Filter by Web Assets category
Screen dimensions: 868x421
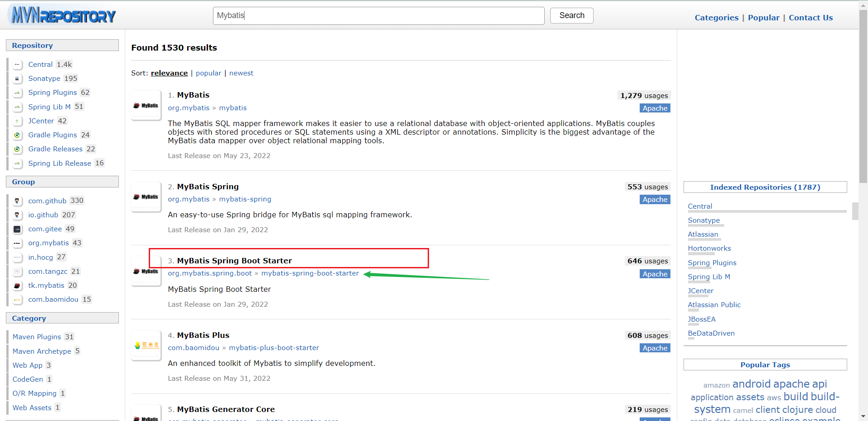coord(32,408)
